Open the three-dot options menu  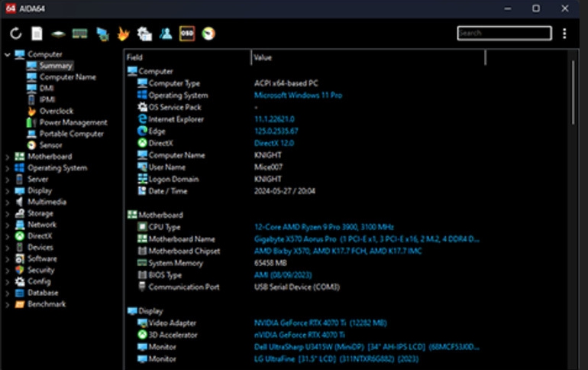click(x=564, y=34)
